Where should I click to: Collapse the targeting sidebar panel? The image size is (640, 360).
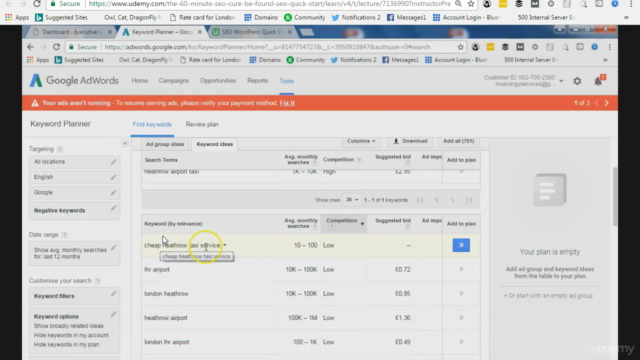(124, 144)
